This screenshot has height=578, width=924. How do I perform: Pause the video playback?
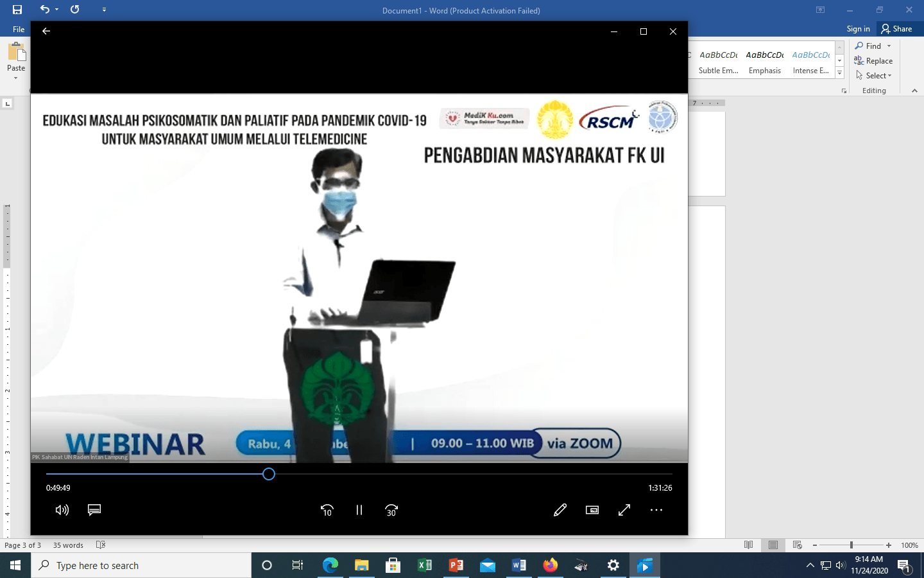(x=359, y=510)
